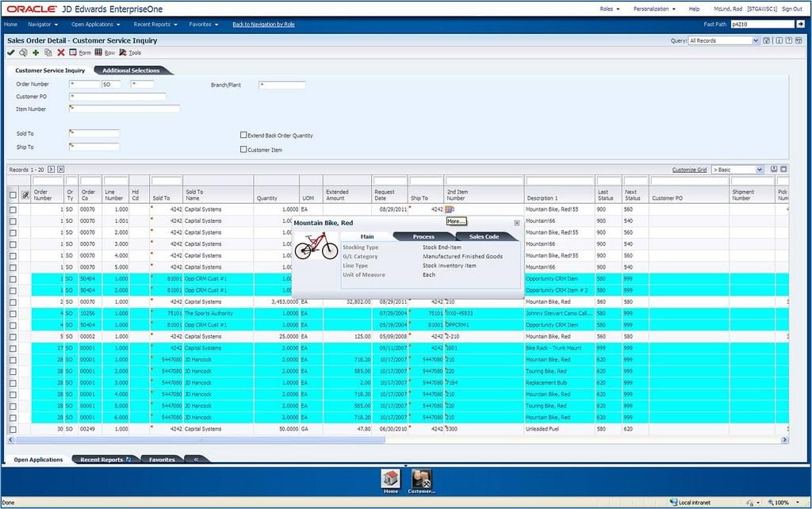
Task: Select checkbox for order 5 SO 00002 row
Action: point(13,337)
